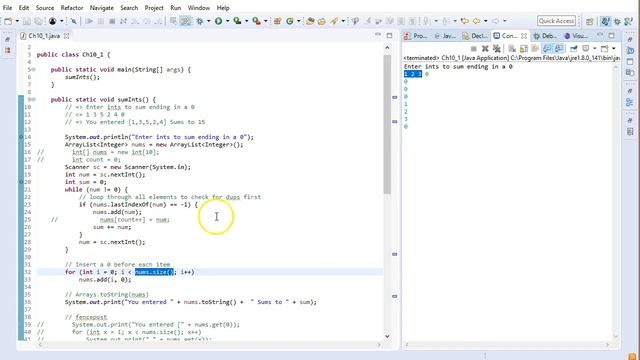Switch to the Javadoc view tab

(445, 36)
